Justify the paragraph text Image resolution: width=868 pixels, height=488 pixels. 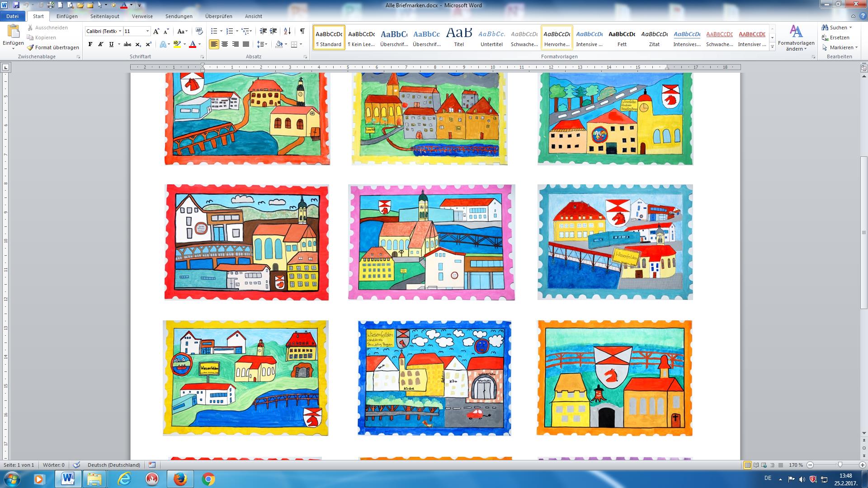pos(245,44)
